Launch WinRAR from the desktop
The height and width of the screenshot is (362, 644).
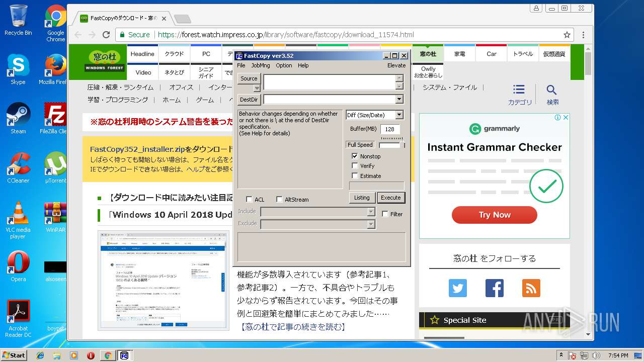coord(56,217)
